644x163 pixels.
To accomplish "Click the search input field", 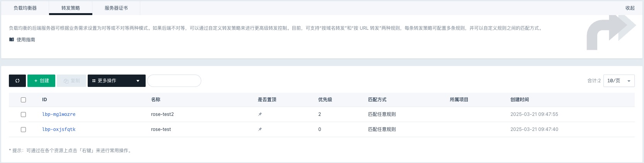I will (174, 81).
